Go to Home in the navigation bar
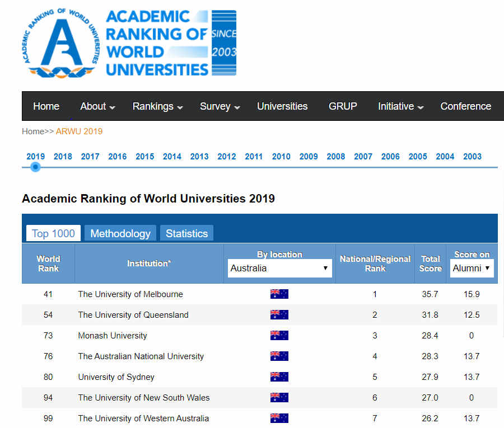Image resolution: width=504 pixels, height=428 pixels. pyautogui.click(x=46, y=106)
